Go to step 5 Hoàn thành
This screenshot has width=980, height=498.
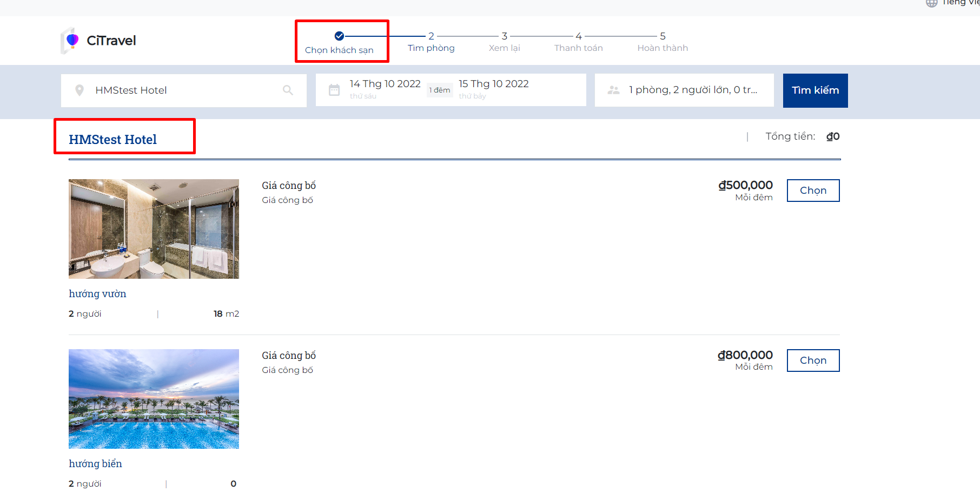(x=662, y=42)
